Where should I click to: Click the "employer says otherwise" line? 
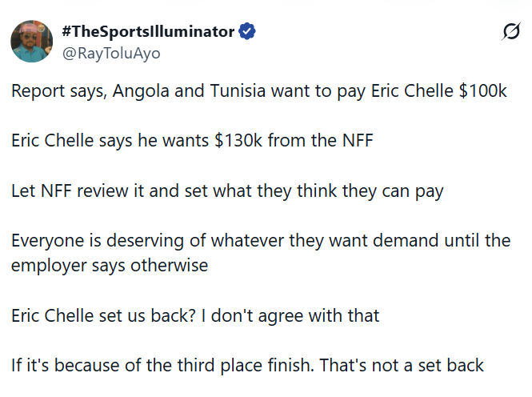(110, 266)
